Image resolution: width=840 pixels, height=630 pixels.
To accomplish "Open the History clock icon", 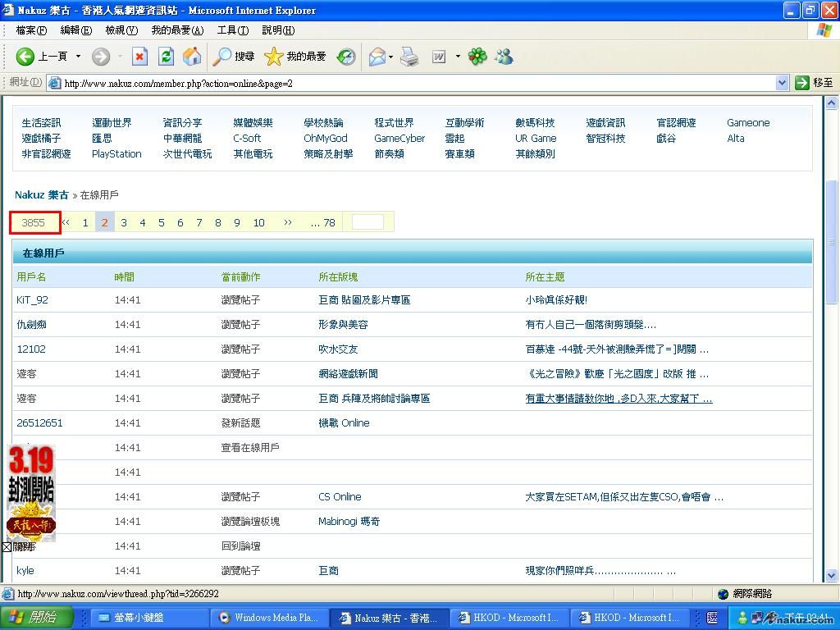I will click(346, 57).
